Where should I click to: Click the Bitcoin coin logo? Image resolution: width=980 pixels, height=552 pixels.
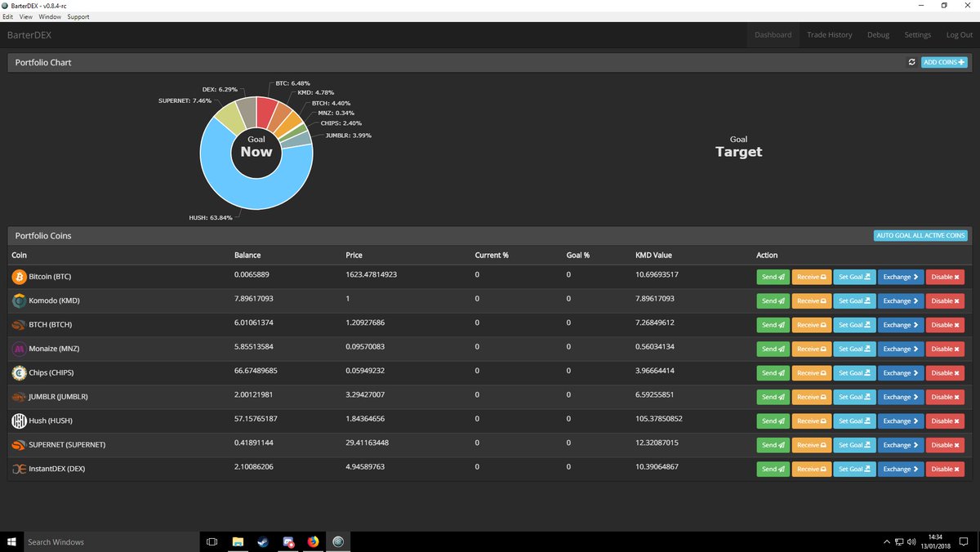tap(19, 277)
